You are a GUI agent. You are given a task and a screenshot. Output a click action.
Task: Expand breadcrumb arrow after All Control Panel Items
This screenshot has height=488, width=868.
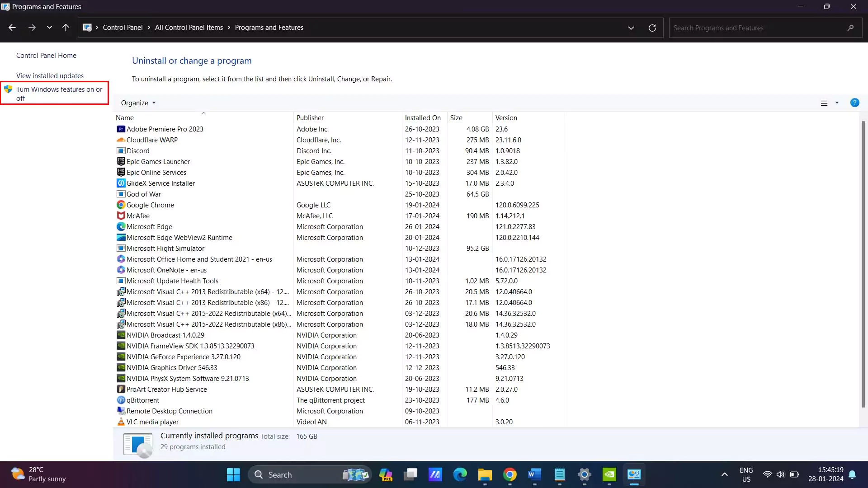point(229,28)
